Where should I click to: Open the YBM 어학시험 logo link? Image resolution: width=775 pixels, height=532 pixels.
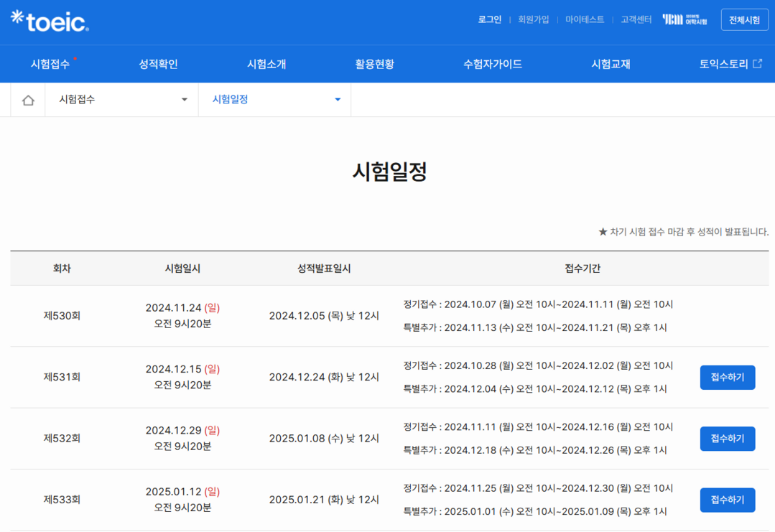(x=684, y=20)
